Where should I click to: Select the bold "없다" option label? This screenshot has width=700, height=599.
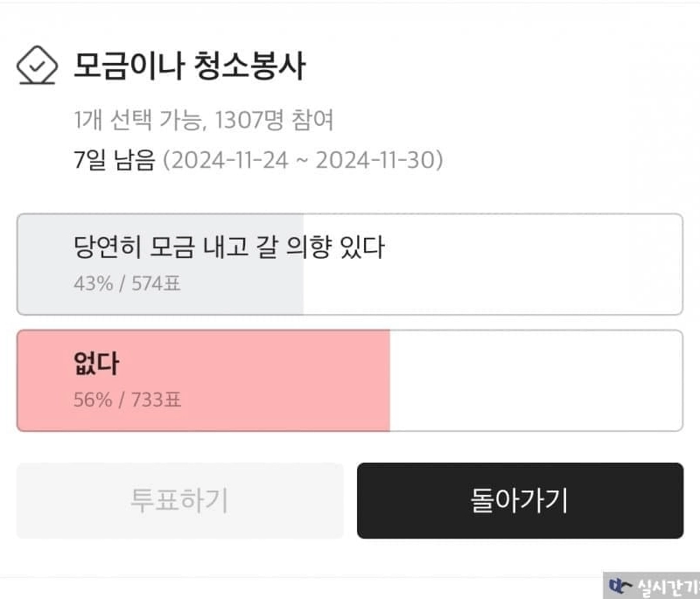96,364
